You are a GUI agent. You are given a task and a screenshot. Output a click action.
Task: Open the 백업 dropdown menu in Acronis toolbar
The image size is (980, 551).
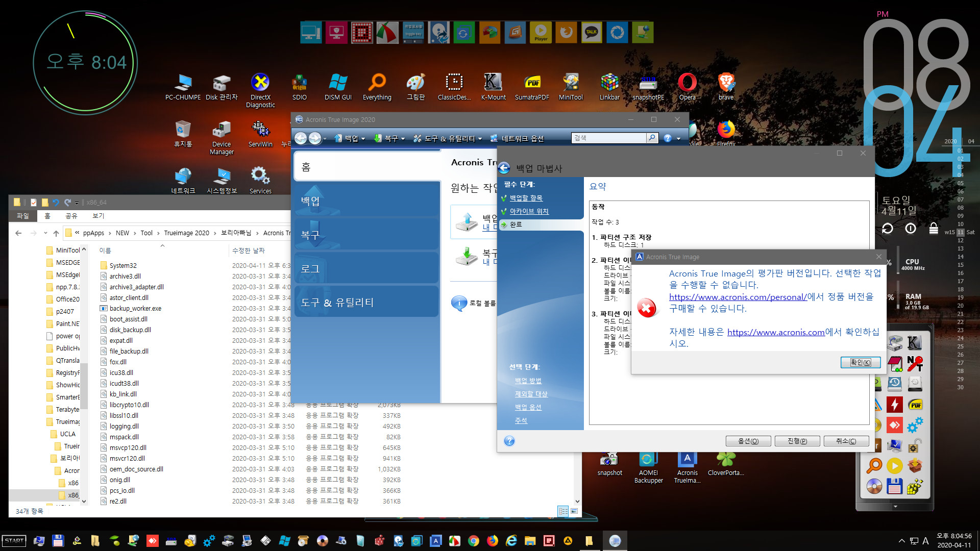click(350, 138)
